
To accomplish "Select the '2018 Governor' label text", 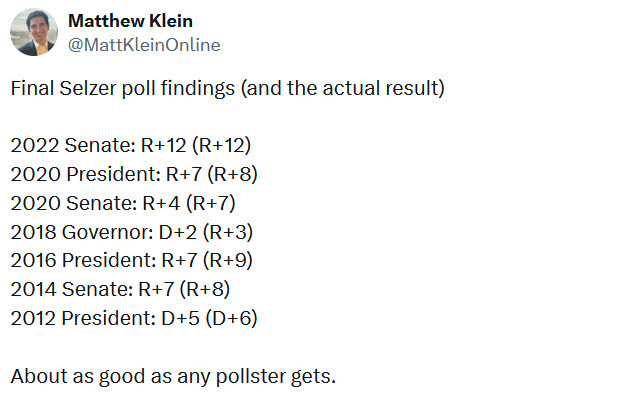I will pyautogui.click(x=82, y=232).
